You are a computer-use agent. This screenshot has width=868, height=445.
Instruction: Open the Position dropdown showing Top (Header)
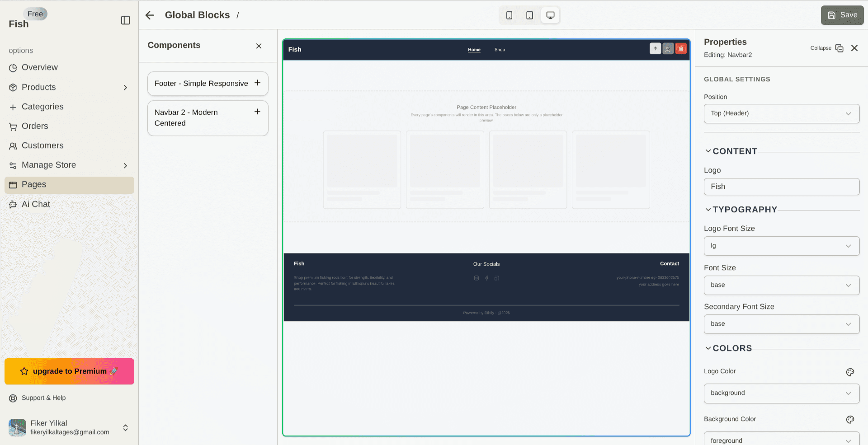(x=781, y=113)
